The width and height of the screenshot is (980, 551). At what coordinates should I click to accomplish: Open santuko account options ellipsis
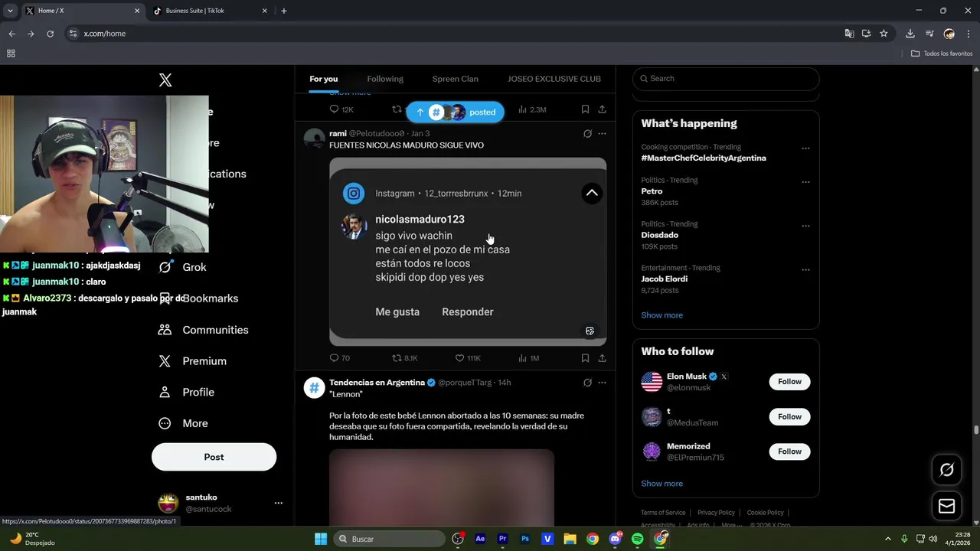click(x=279, y=503)
